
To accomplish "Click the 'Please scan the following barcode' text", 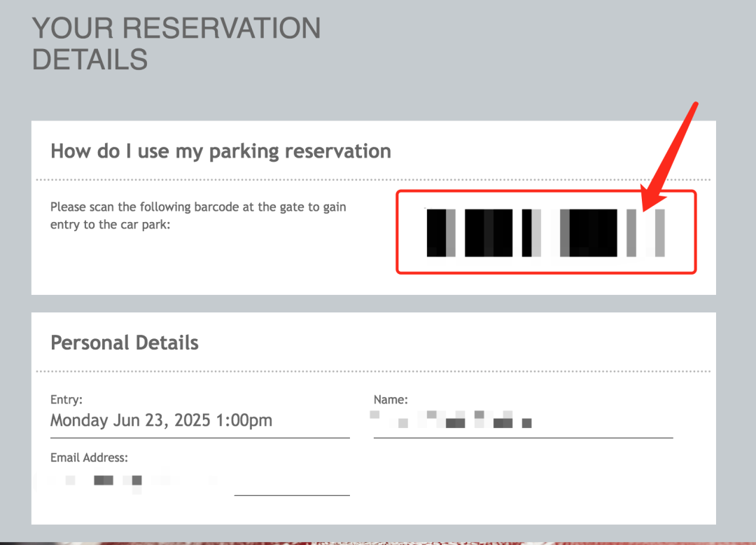I will click(x=198, y=216).
